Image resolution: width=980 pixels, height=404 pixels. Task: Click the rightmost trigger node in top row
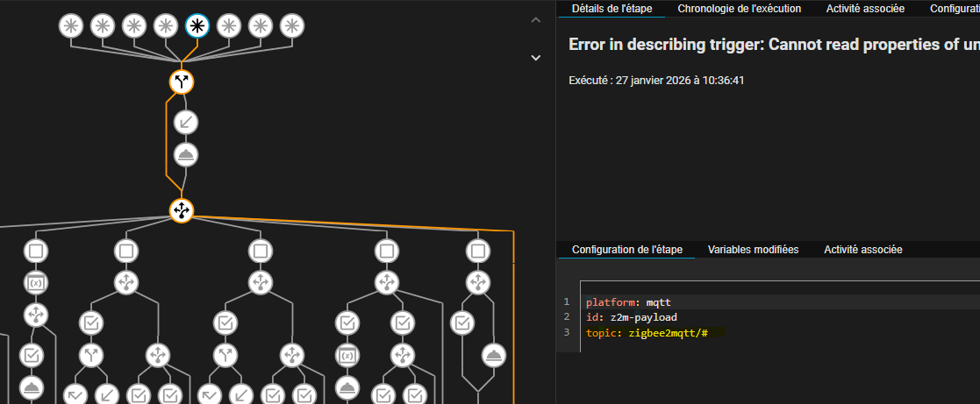[x=292, y=26]
